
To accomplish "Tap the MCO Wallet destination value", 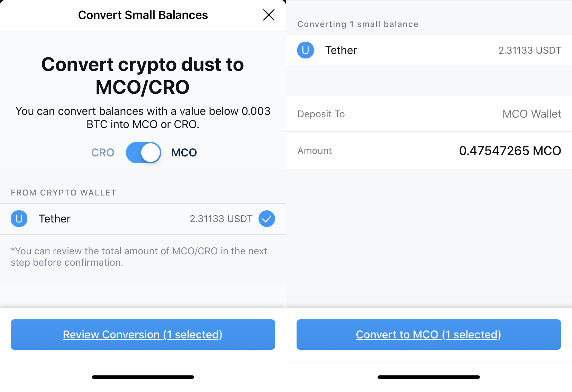I will pyautogui.click(x=532, y=114).
